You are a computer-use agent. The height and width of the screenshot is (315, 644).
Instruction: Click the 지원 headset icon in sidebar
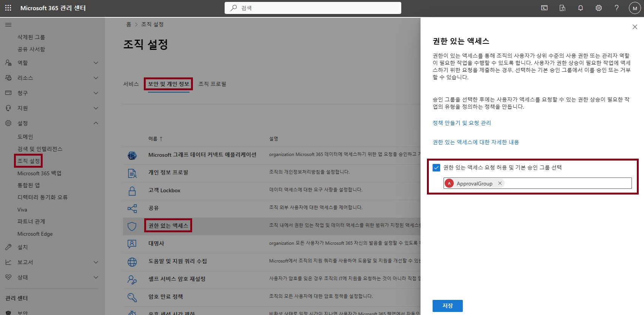pos(8,108)
